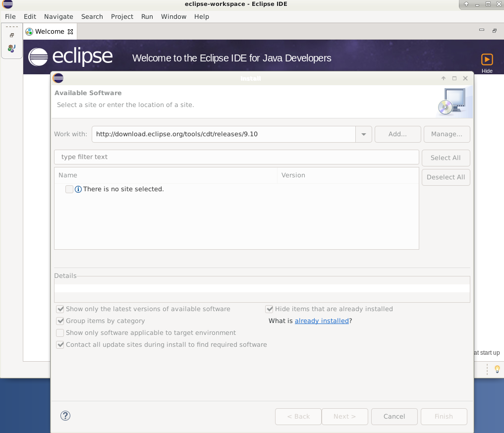Click the type filter text field
504x433 pixels.
[236, 157]
